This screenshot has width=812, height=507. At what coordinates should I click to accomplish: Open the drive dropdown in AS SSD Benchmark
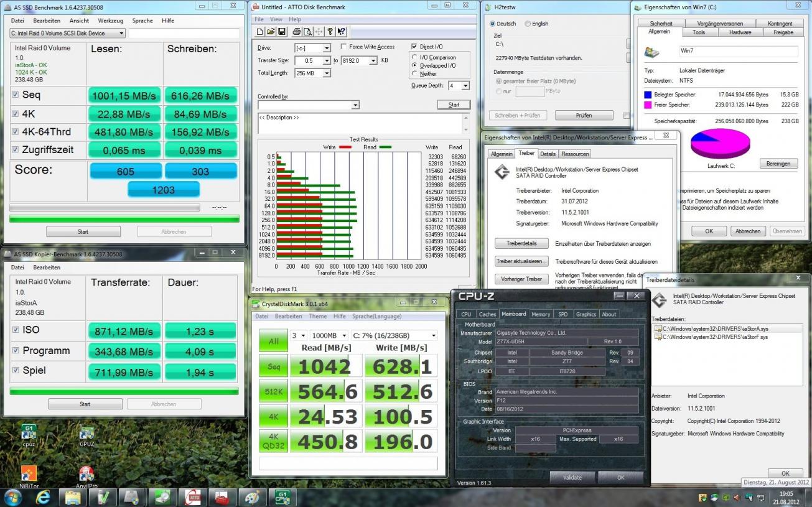67,33
